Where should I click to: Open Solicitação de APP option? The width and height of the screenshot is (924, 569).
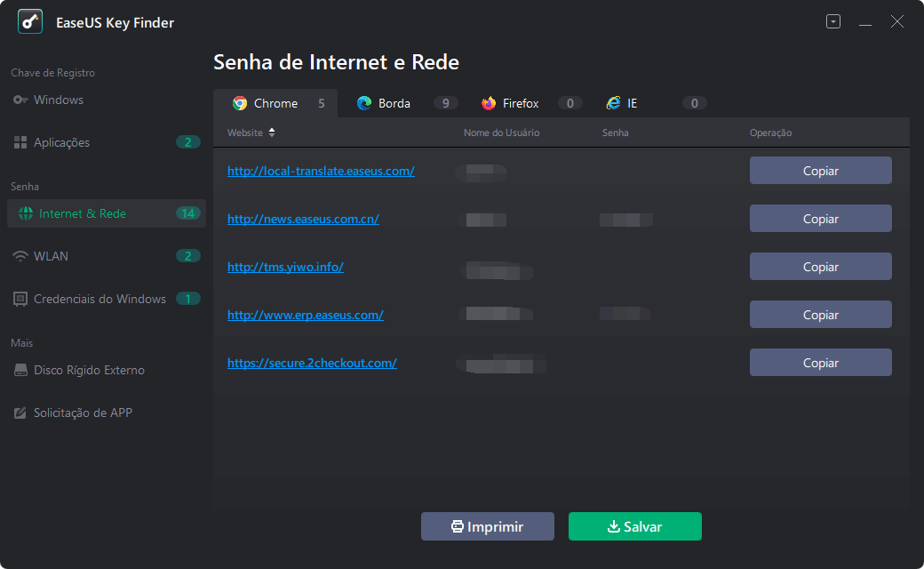(107, 413)
